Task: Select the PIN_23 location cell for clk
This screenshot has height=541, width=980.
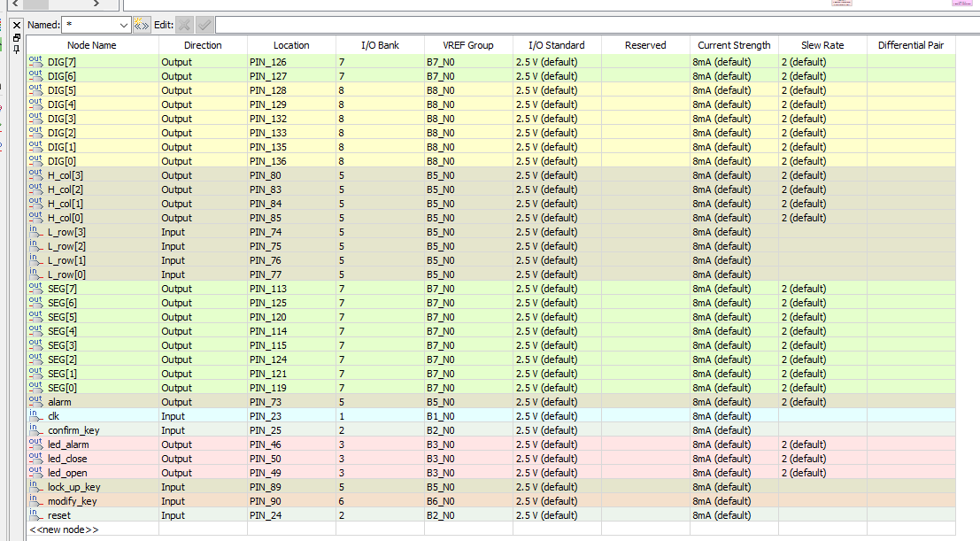Action: point(291,416)
